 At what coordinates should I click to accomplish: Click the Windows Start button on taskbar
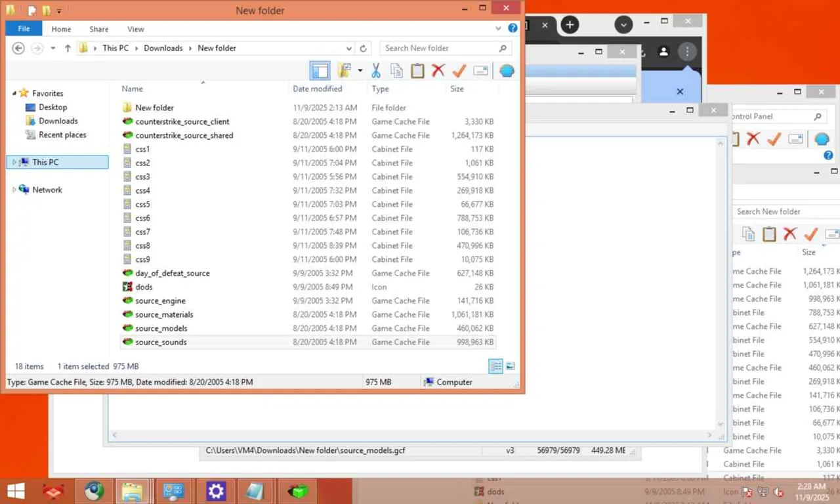coord(15,490)
